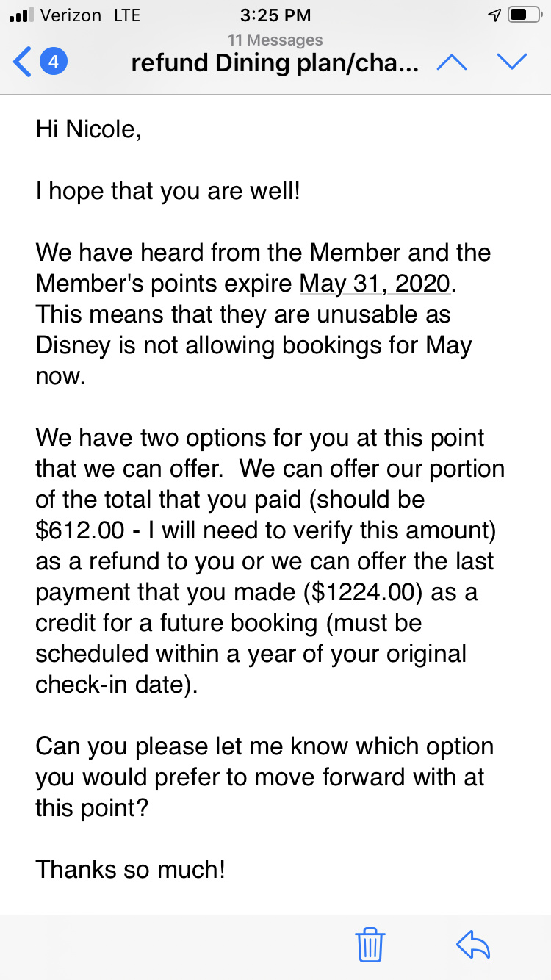Delete this email with the trash icon
Screen dimensions: 551x980
tap(370, 945)
